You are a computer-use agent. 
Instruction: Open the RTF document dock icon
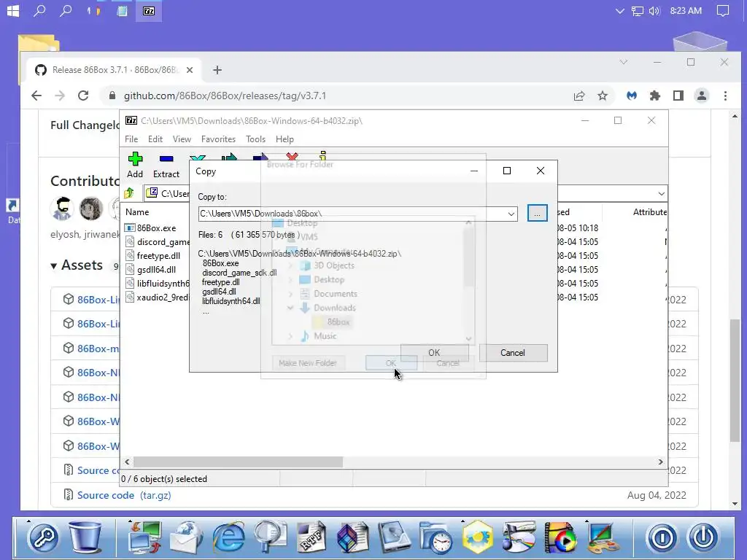coord(311,537)
